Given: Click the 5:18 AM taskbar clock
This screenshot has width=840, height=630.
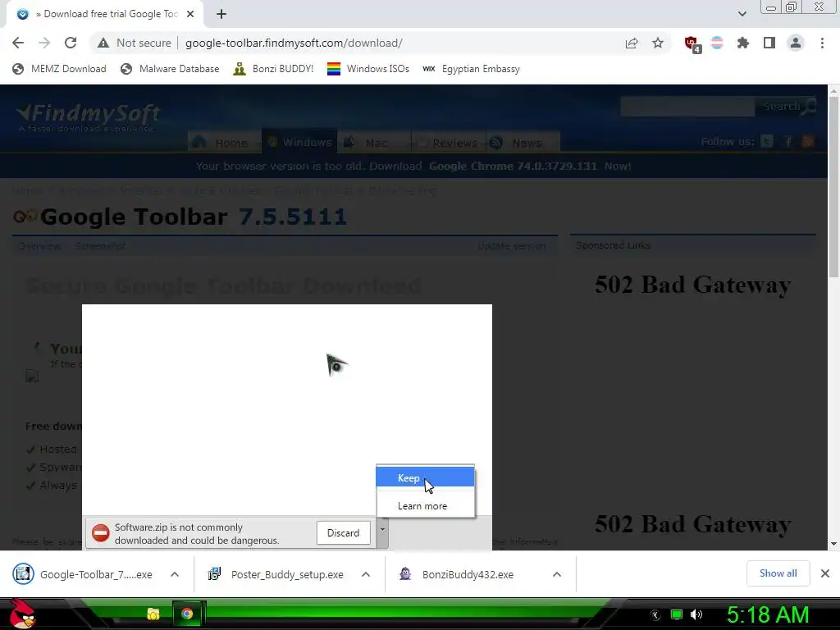Looking at the screenshot, I should [x=768, y=614].
